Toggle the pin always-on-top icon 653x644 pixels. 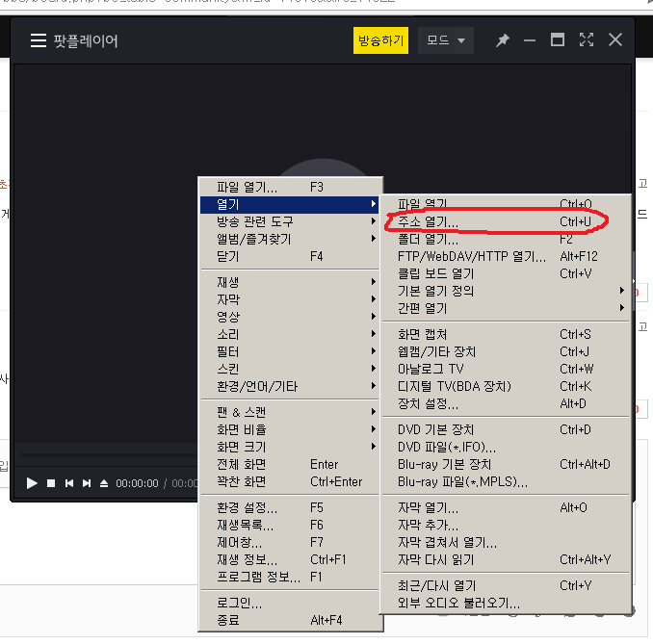(502, 40)
